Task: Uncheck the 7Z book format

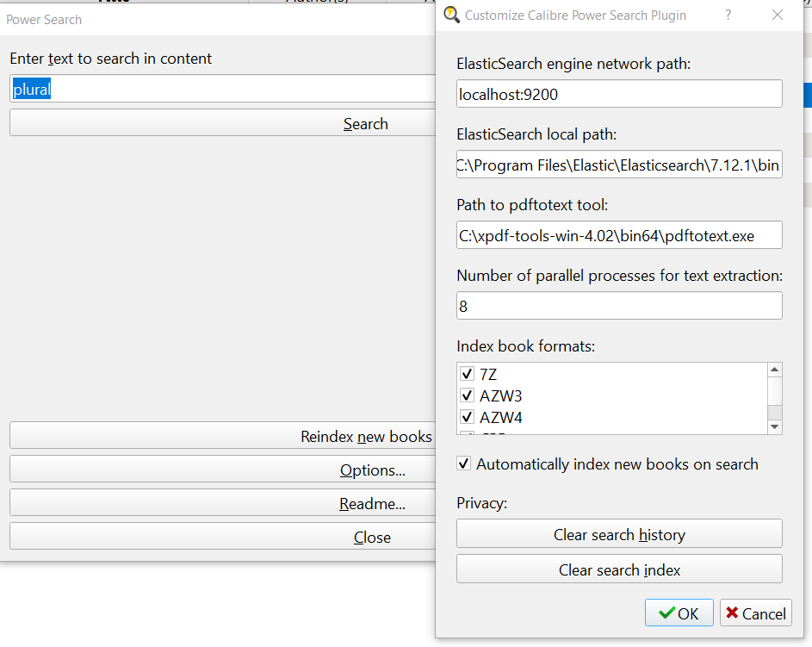Action: pyautogui.click(x=468, y=375)
